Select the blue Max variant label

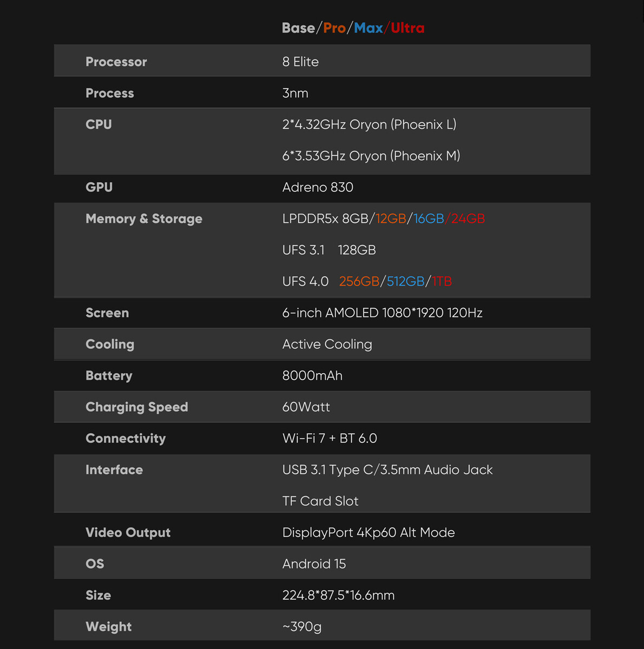pos(369,28)
